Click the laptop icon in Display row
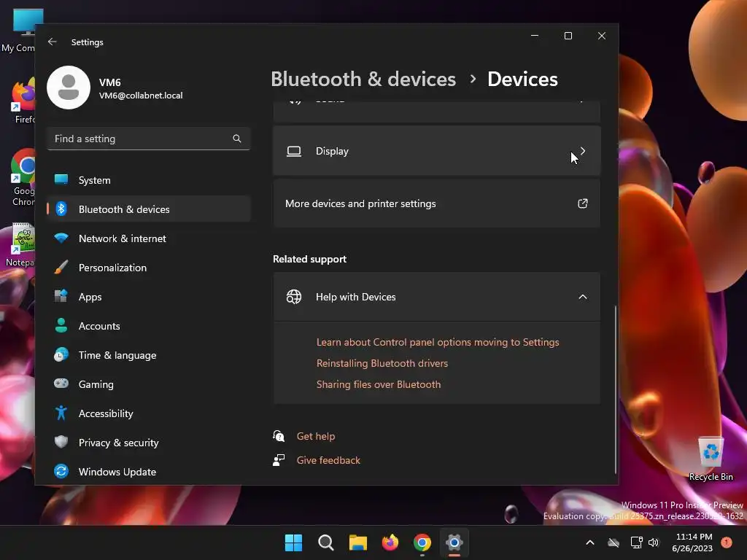Screen dimensions: 747x560 [x=294, y=152]
